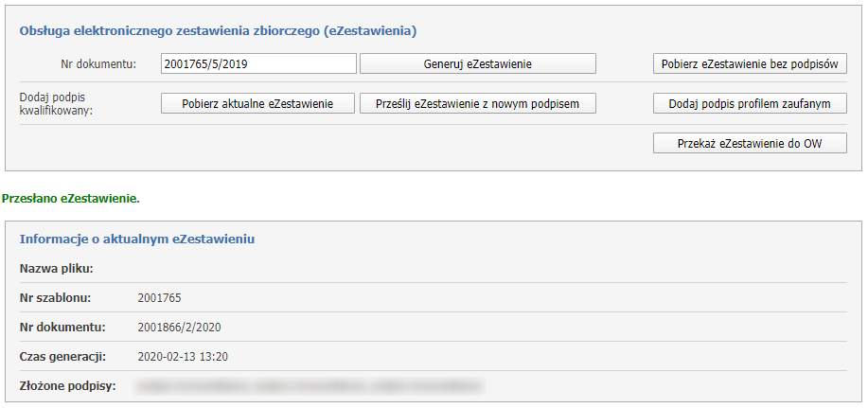The image size is (868, 408).
Task: Click Prześlij eZestawienie z nowym podpisem
Action: [x=478, y=103]
